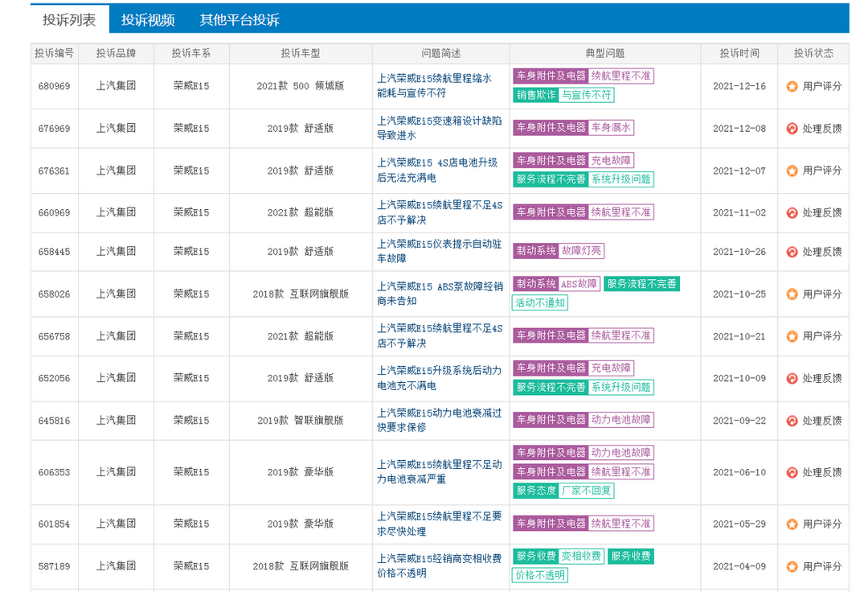Click the date 2021-12-16
The height and width of the screenshot is (592, 868).
[739, 86]
